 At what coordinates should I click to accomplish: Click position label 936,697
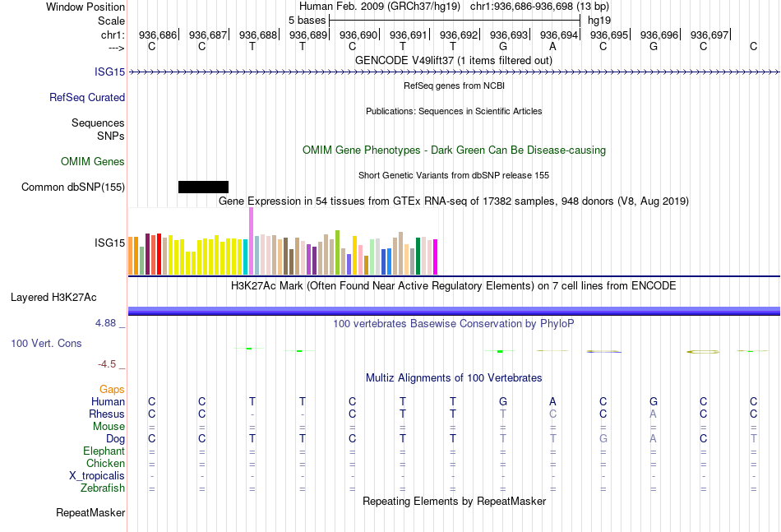(709, 35)
